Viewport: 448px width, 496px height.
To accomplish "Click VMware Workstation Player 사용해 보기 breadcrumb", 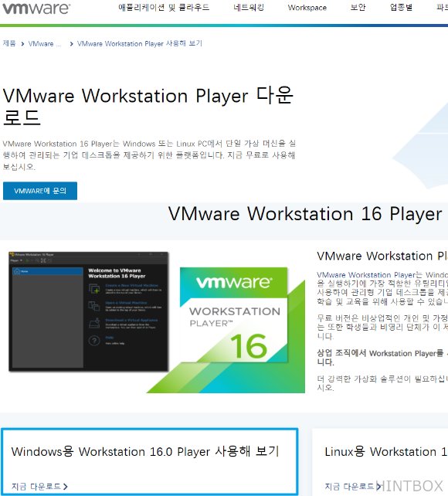I will point(140,43).
